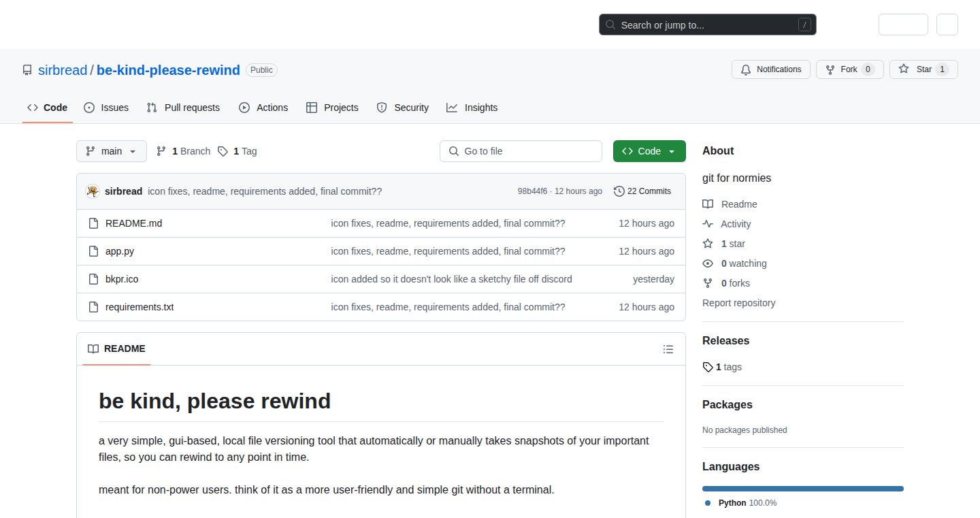Click the fork icon beside 0 forks
Viewport: 980px width, 518px height.
tap(708, 283)
